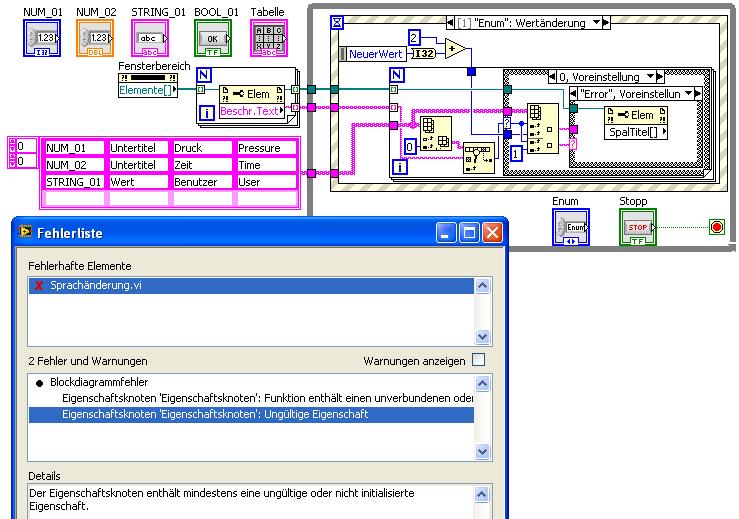
Task: Open the '0, Voreinstellung' case selector dropdown
Action: 650,76
